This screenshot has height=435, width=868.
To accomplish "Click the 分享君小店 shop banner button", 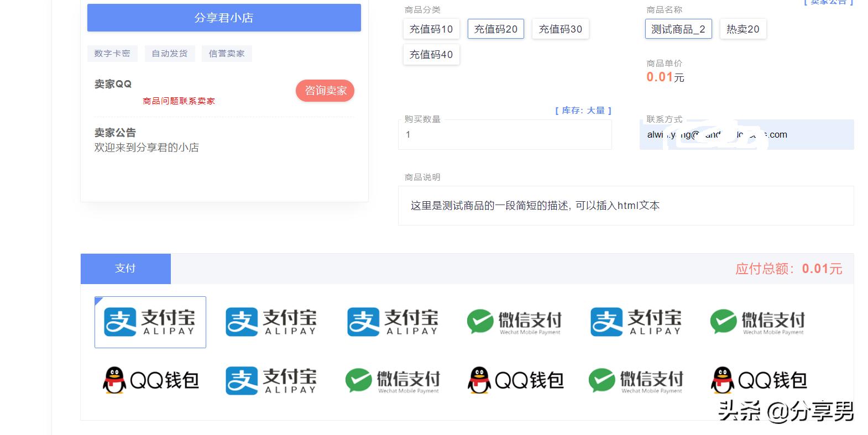I will 224,18.
